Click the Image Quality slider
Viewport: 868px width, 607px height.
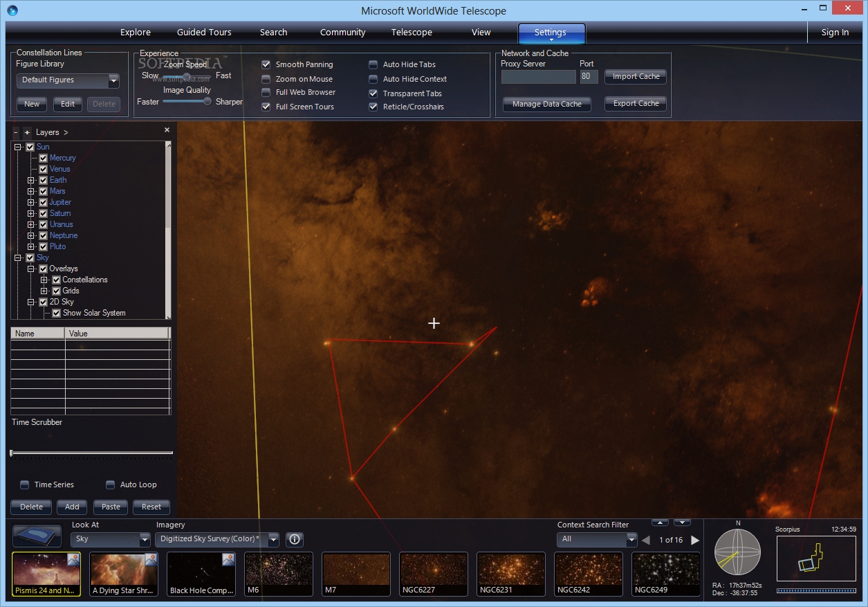click(187, 101)
